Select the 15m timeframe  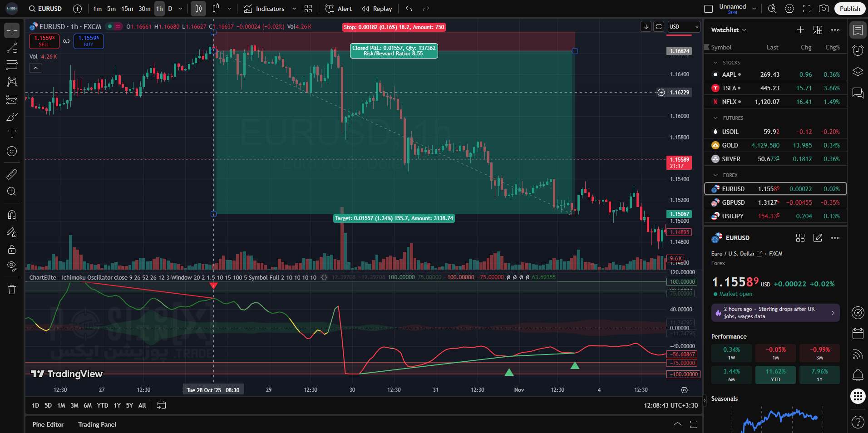tap(127, 9)
